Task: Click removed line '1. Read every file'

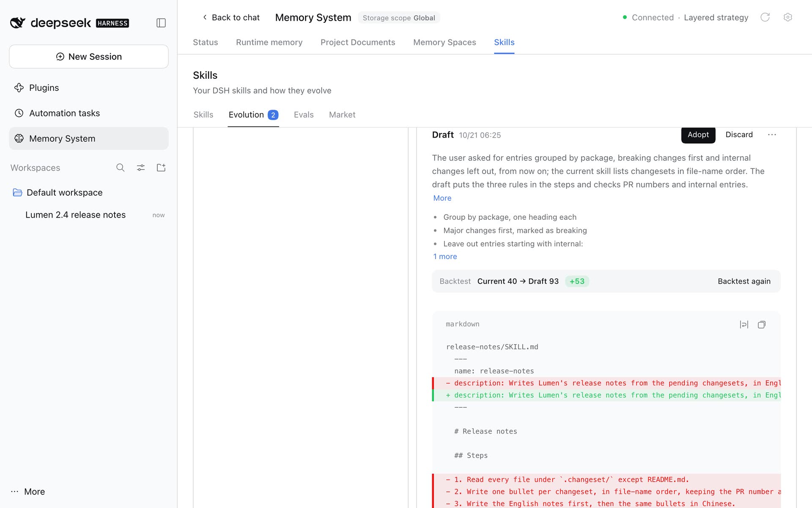Action: coord(606,480)
